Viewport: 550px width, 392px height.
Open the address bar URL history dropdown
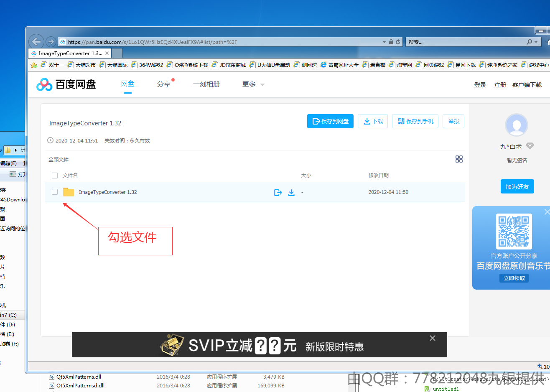pos(384,42)
